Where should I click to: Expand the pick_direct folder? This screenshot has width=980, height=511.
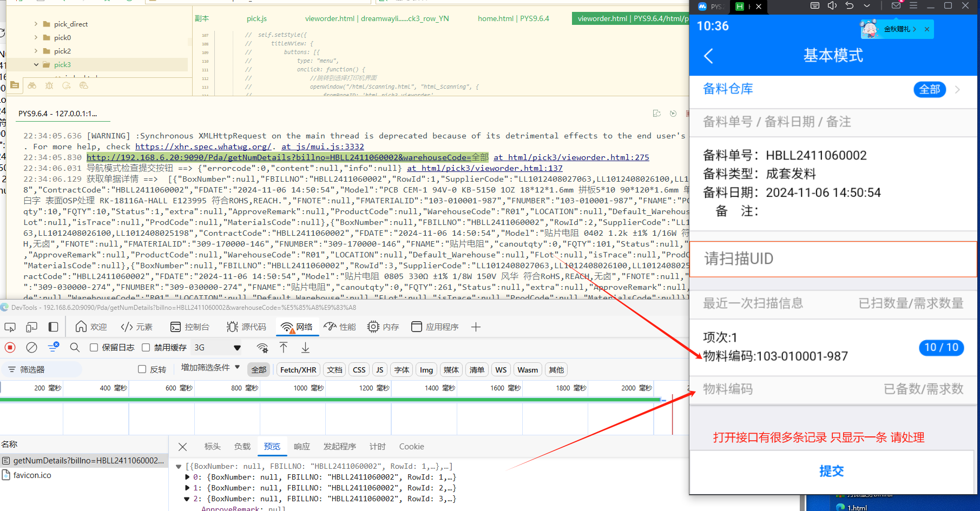(x=36, y=24)
